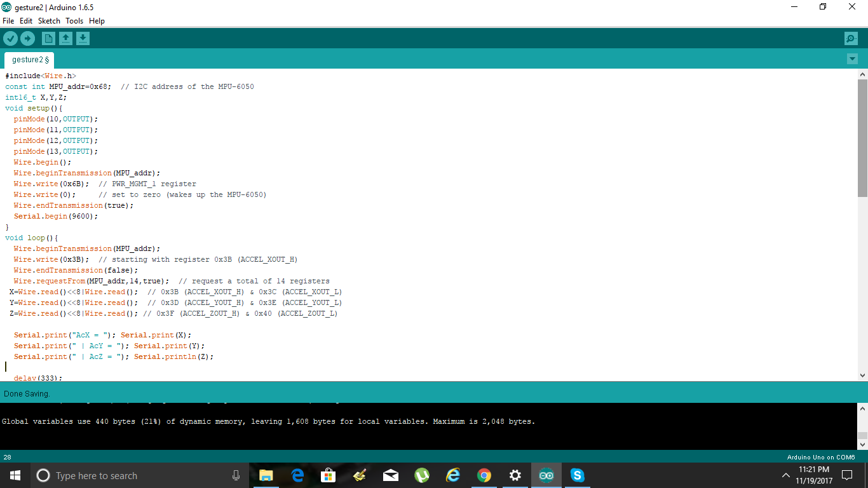The width and height of the screenshot is (868, 488).
Task: Click the taskbar search field
Action: tap(127, 475)
